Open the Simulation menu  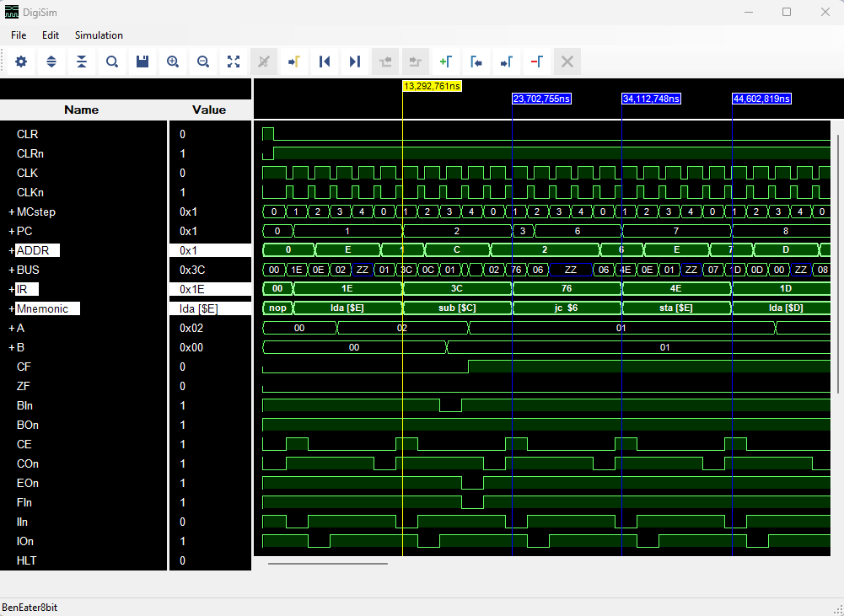[x=99, y=35]
